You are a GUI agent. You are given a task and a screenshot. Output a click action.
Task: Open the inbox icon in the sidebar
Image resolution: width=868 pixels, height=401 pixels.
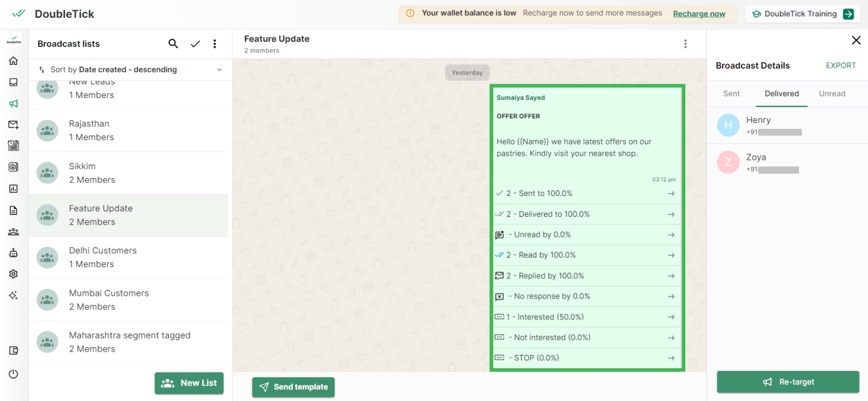coord(13,82)
